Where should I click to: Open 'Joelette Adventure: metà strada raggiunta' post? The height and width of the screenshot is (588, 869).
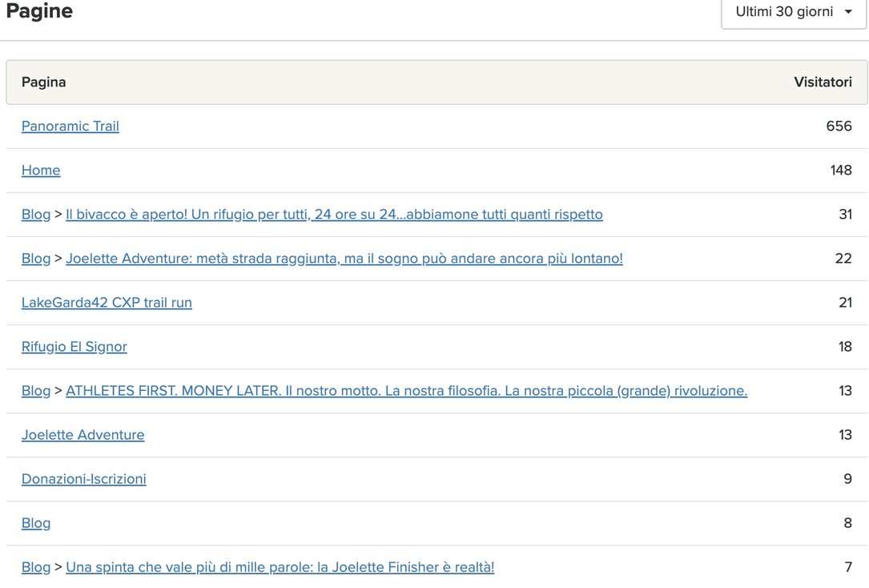344,258
